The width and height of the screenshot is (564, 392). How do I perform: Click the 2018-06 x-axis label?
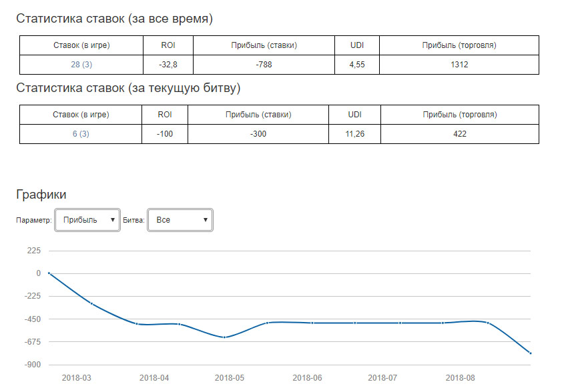[307, 378]
